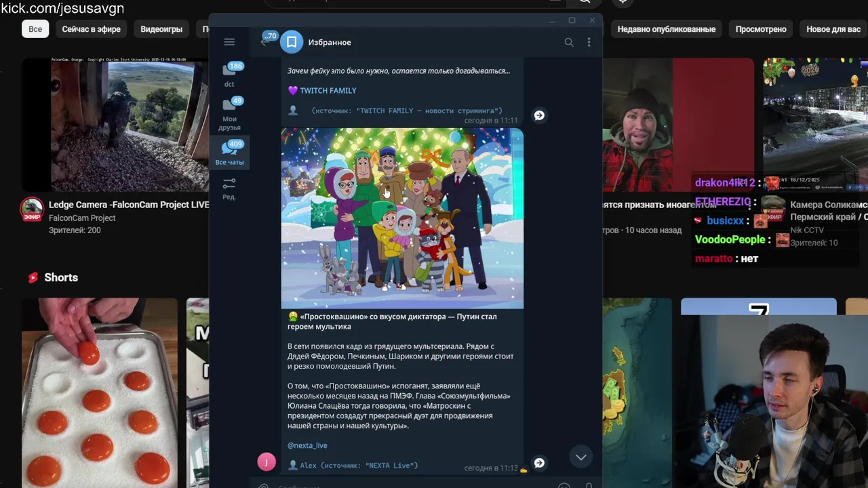Select the Все filter chip on YouTube
Viewport: 868px width, 488px height.
point(35,29)
